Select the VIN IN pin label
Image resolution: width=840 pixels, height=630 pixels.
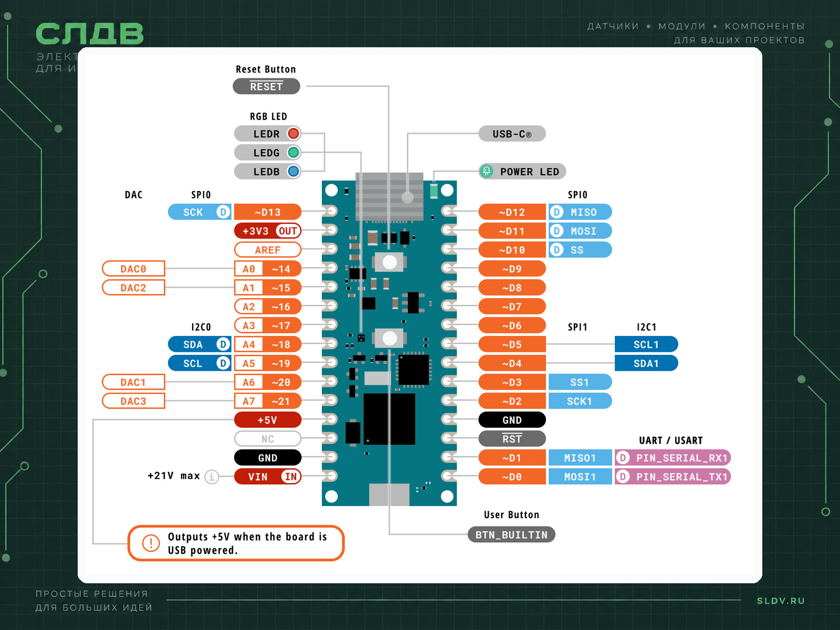pyautogui.click(x=268, y=477)
